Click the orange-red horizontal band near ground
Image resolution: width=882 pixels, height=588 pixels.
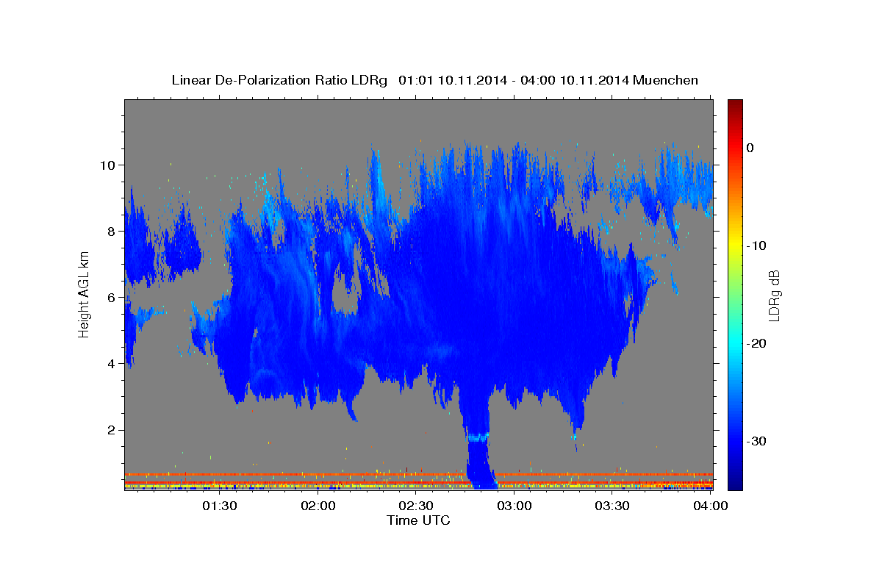tap(418, 475)
